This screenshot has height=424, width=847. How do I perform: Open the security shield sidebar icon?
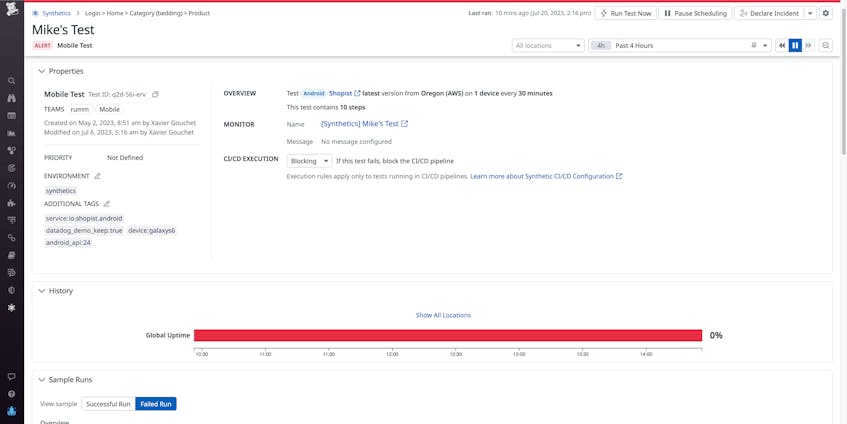(x=11, y=290)
